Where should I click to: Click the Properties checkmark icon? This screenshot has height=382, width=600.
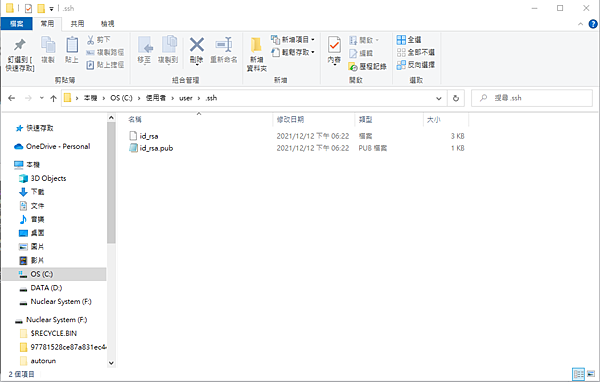click(x=334, y=45)
